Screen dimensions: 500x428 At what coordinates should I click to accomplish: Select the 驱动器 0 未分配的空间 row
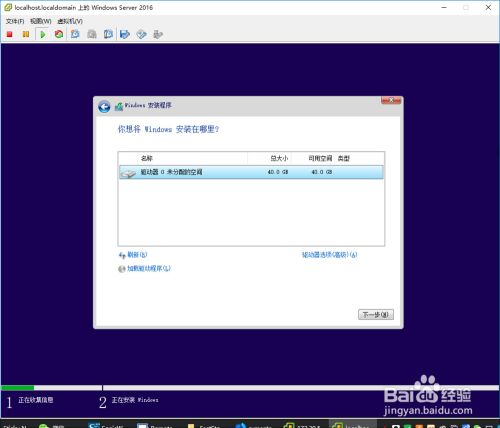tap(251, 172)
